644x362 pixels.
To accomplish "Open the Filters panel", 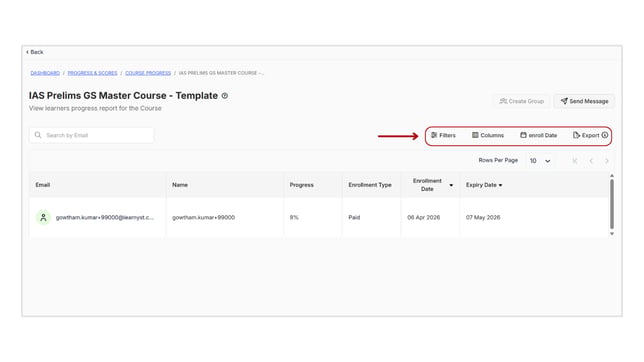I will click(x=443, y=135).
